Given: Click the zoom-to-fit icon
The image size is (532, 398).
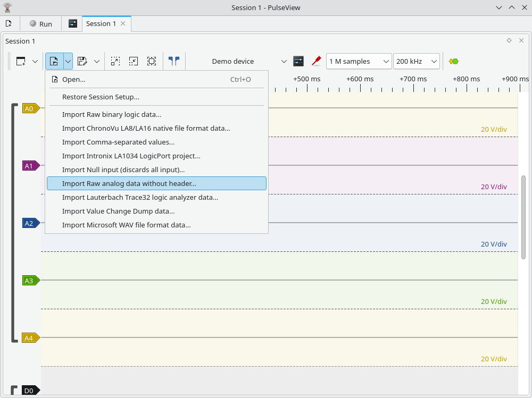Looking at the screenshot, I should pyautogui.click(x=152, y=61).
